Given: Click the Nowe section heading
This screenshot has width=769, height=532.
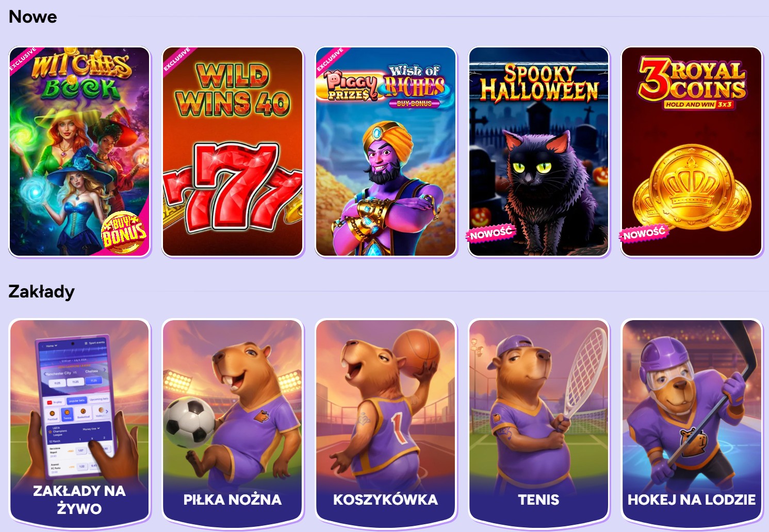Looking at the screenshot, I should pyautogui.click(x=33, y=16).
